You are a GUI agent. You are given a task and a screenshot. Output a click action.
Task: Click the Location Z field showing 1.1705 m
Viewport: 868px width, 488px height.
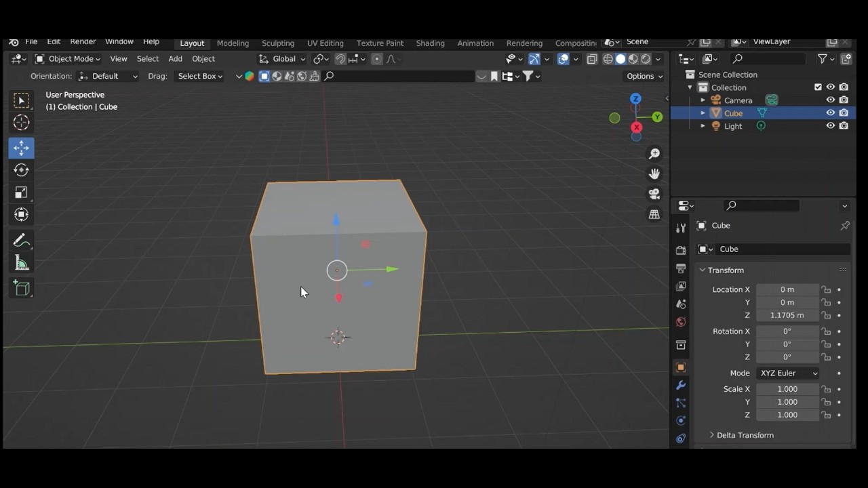tap(787, 315)
